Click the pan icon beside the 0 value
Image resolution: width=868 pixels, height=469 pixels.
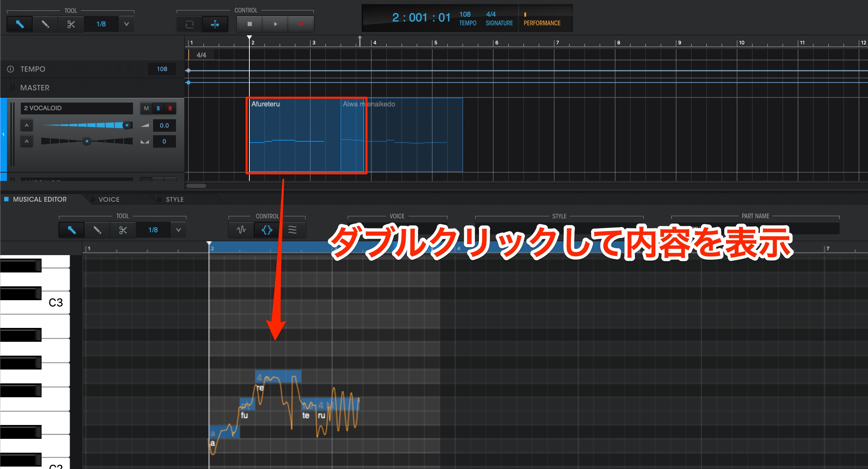click(x=145, y=141)
